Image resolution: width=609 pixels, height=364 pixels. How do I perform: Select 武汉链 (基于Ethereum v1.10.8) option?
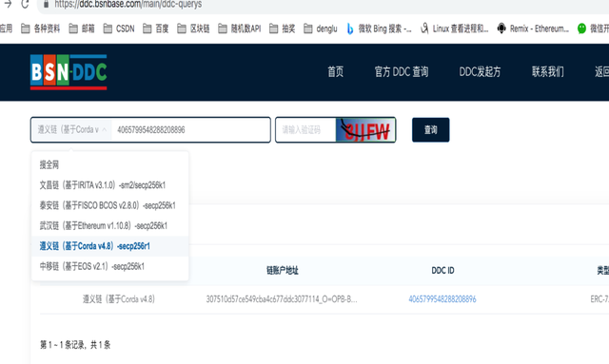tap(110, 225)
